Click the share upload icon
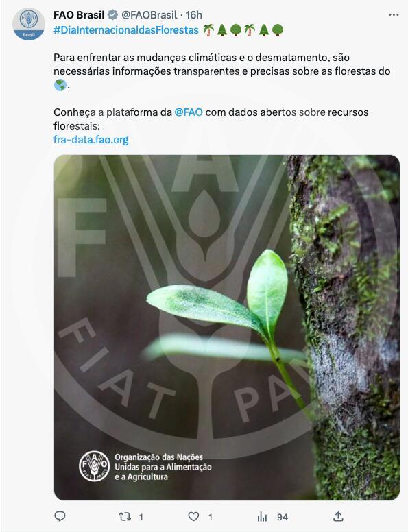Viewport: 408px width, 532px height. pos(338,516)
